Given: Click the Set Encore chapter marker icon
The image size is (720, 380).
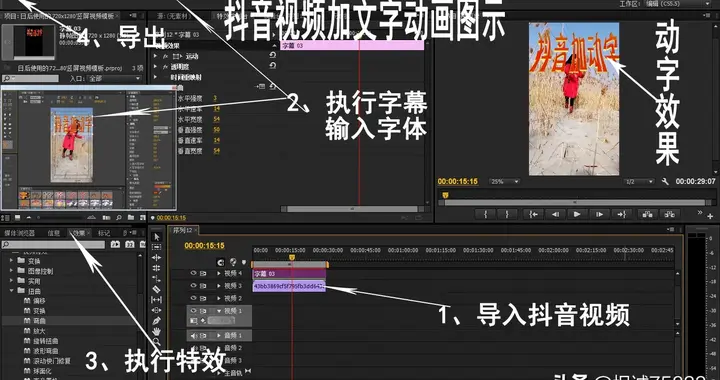Looking at the screenshot, I should click(233, 263).
